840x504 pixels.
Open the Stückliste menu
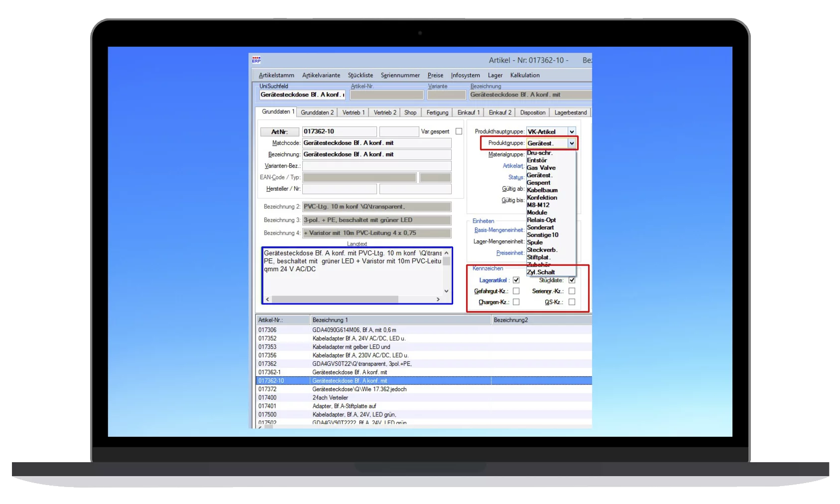coord(360,75)
